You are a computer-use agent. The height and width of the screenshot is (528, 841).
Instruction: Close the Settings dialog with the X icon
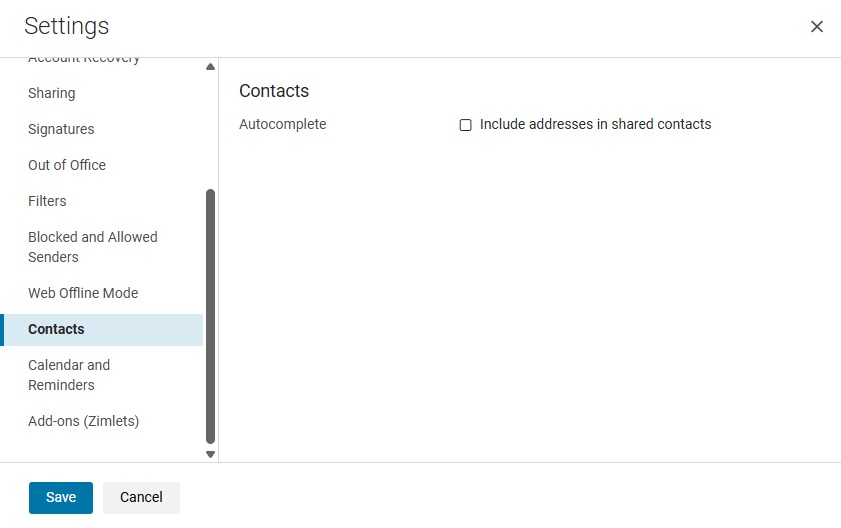(817, 27)
